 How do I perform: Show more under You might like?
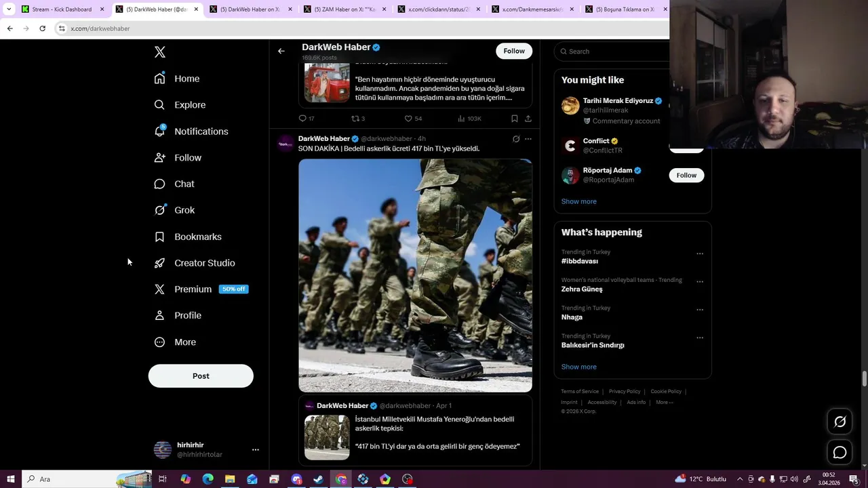[578, 201]
